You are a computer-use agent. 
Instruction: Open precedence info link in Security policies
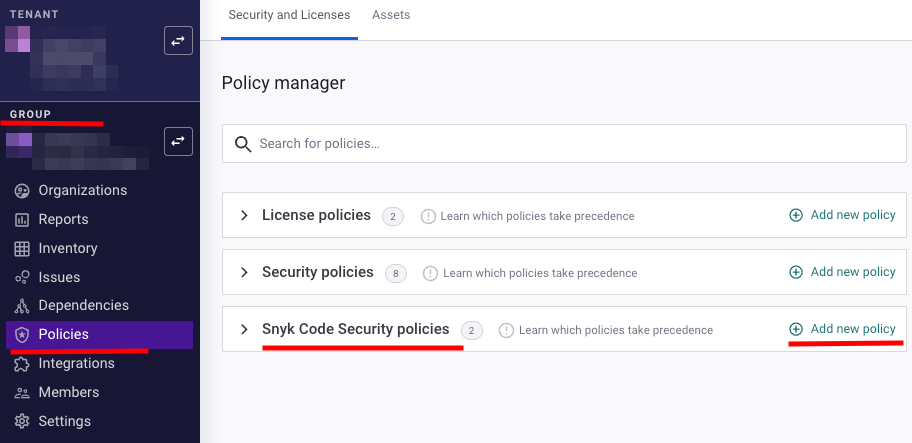click(539, 273)
